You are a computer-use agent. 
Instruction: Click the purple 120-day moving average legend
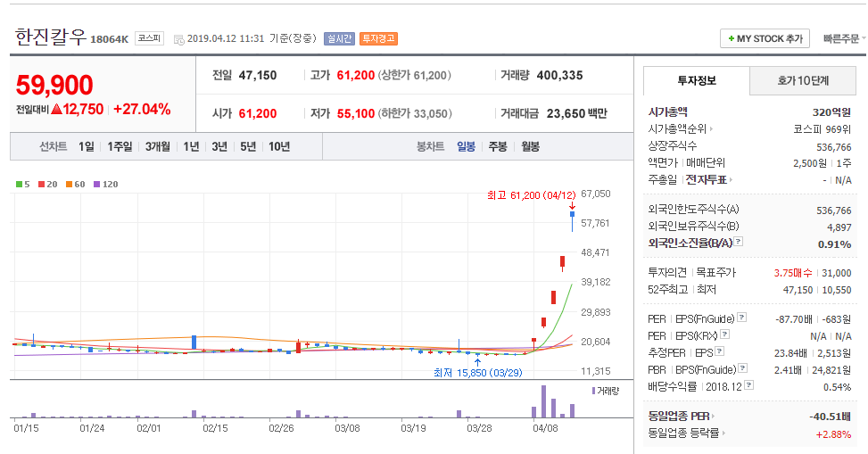pyautogui.click(x=106, y=185)
